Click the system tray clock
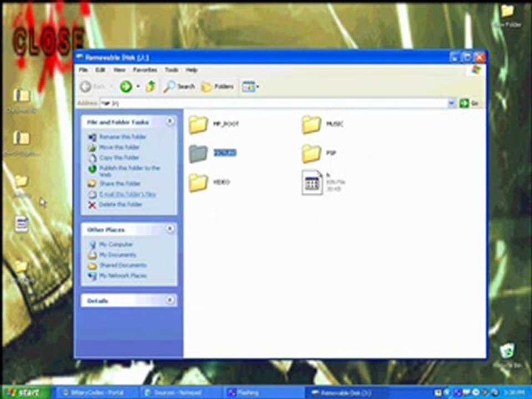 click(515, 393)
